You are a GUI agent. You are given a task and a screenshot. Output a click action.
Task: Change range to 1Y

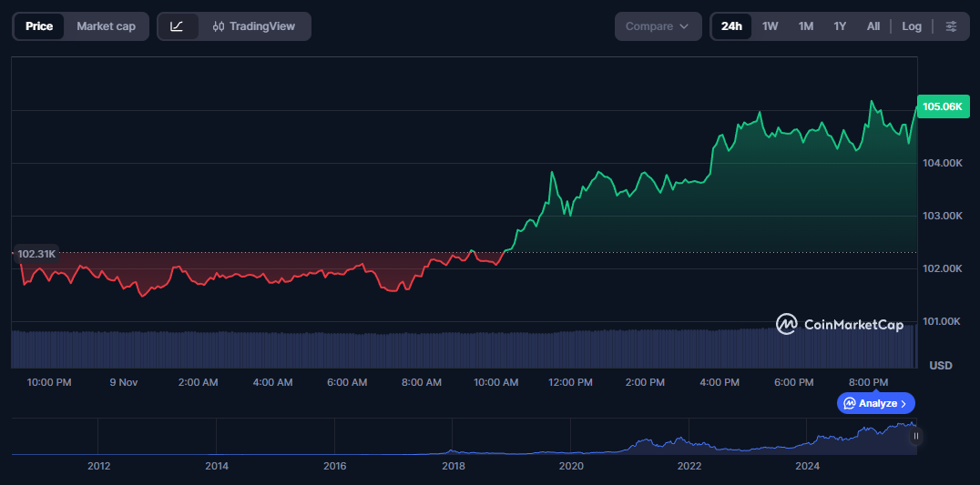point(840,26)
